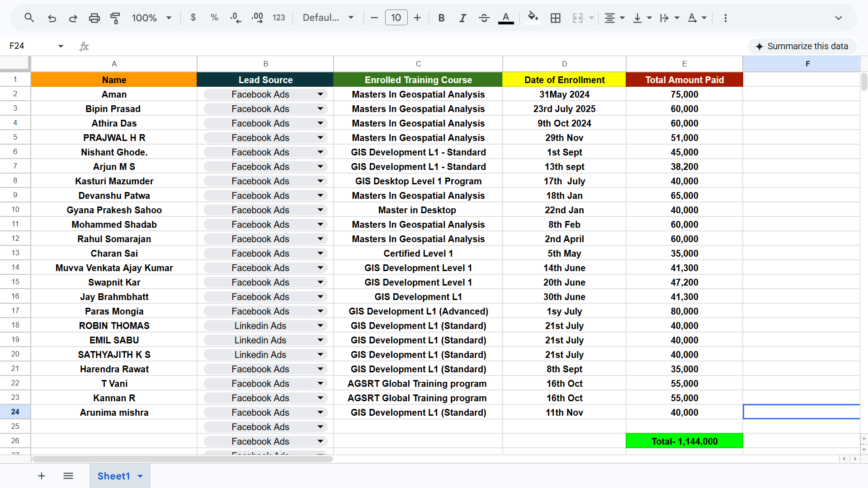868x488 pixels.
Task: Toggle Bold formatting
Action: click(442, 18)
